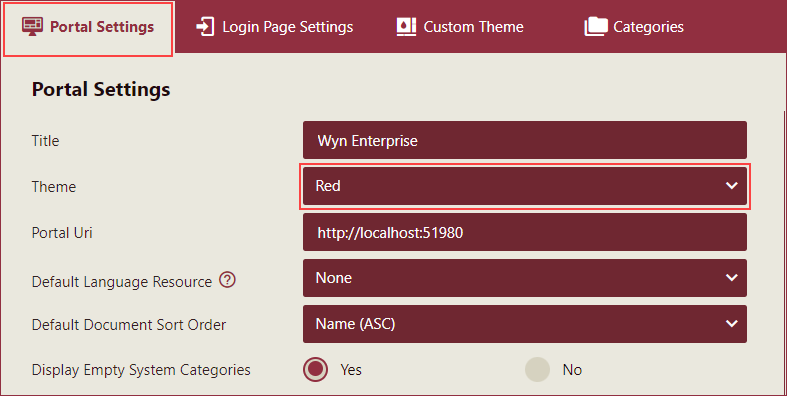The width and height of the screenshot is (787, 396).
Task: Click the Categories folder icon
Action: pos(596,27)
